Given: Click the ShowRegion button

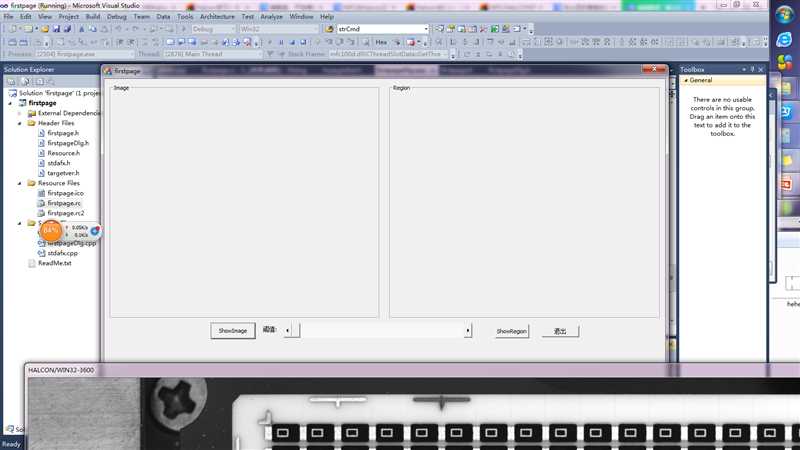Looking at the screenshot, I should 512,332.
